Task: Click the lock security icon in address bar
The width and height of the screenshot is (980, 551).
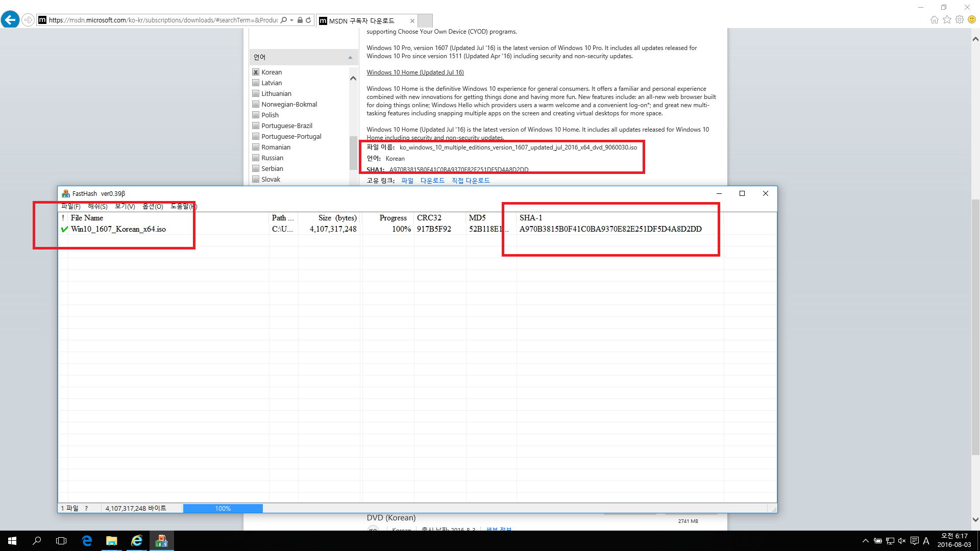Action: [x=300, y=20]
